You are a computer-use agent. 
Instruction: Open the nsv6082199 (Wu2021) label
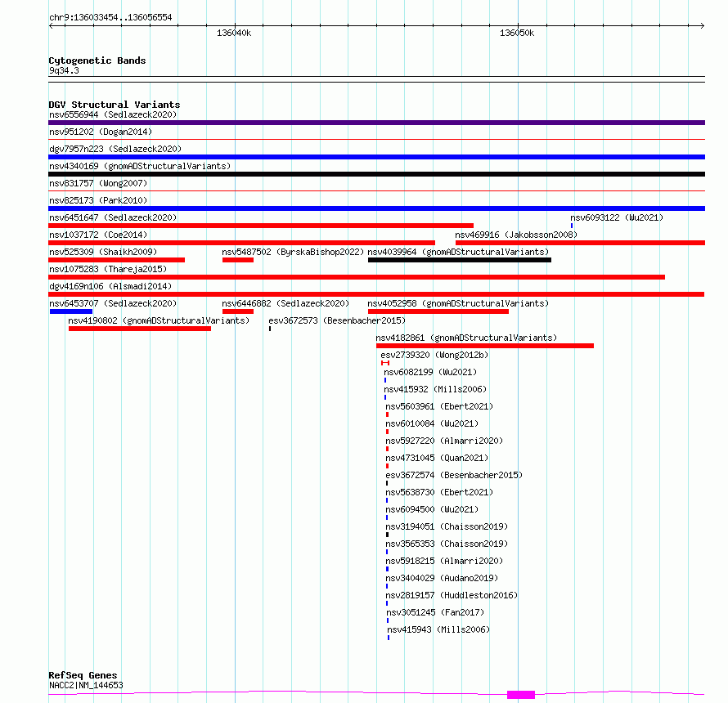click(x=430, y=372)
